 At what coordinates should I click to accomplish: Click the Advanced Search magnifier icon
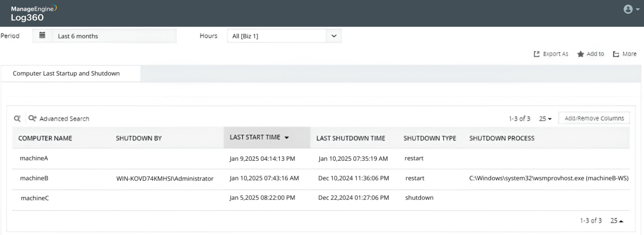(x=32, y=119)
